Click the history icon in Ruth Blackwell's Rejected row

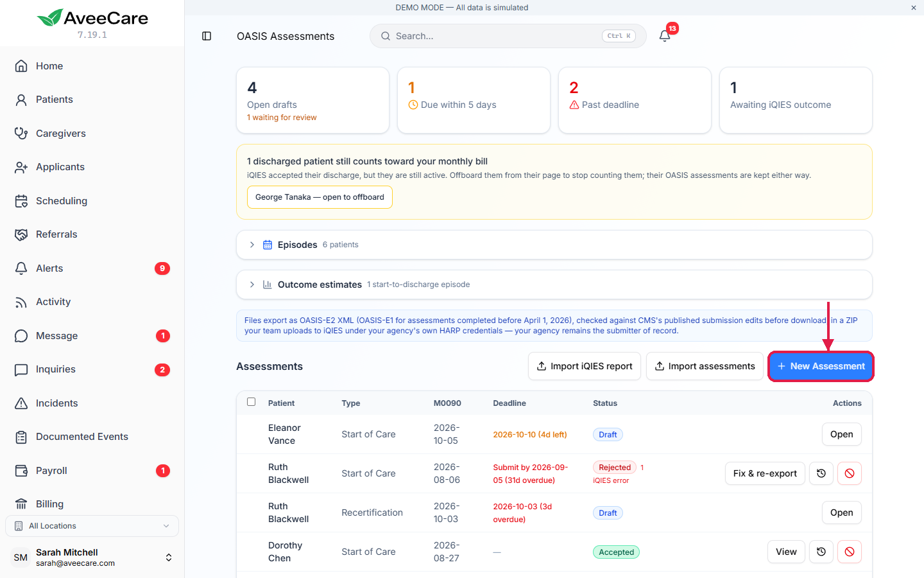click(x=821, y=473)
